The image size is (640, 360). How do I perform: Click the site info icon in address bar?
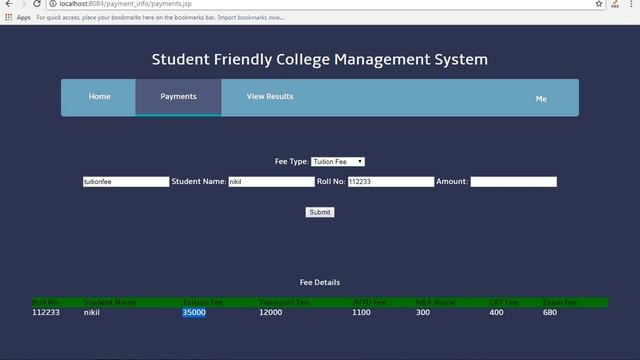point(53,4)
